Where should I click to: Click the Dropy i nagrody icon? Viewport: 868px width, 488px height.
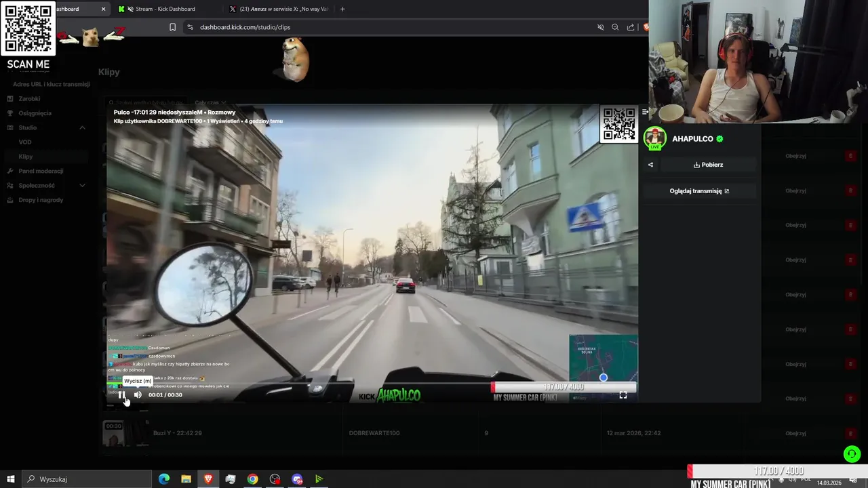[10, 200]
